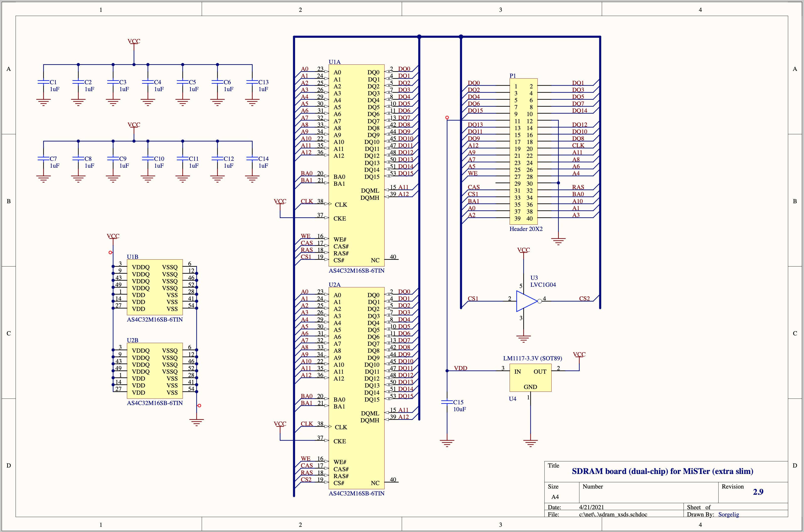Click the ground symbol under regulator U4
The width and height of the screenshot is (804, 532).
tap(530, 443)
